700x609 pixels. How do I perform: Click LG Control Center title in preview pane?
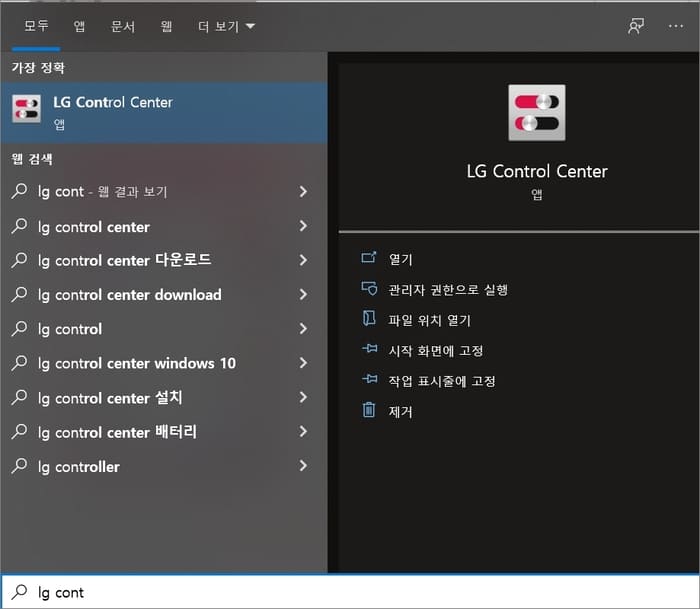click(x=537, y=171)
